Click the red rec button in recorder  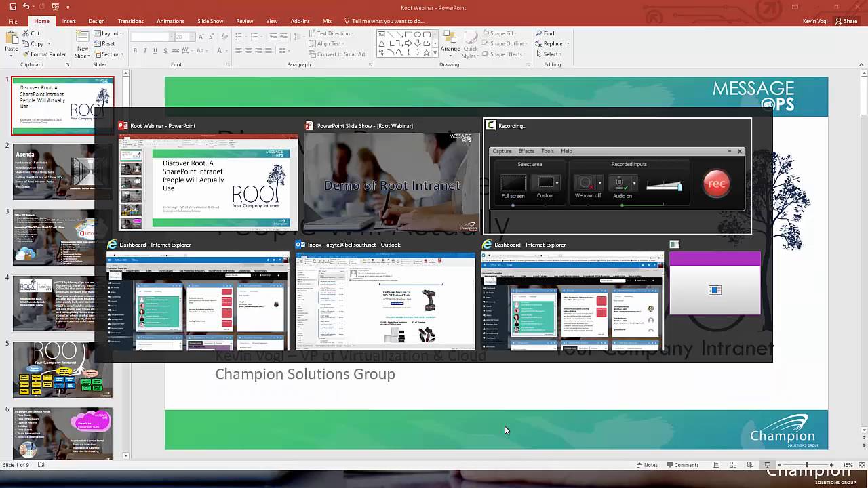pyautogui.click(x=716, y=184)
